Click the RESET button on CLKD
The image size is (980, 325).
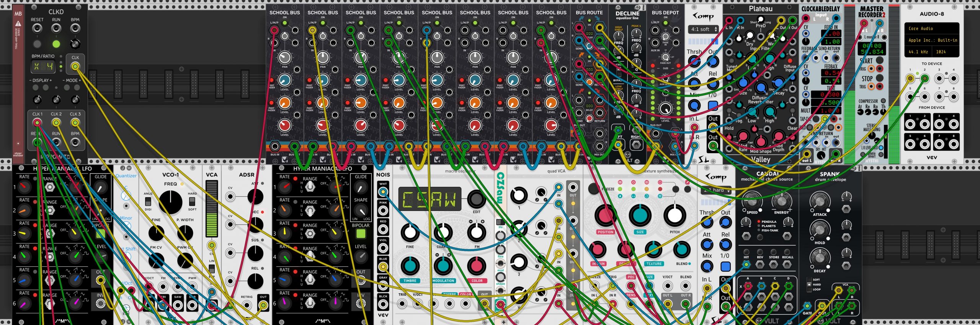click(37, 44)
